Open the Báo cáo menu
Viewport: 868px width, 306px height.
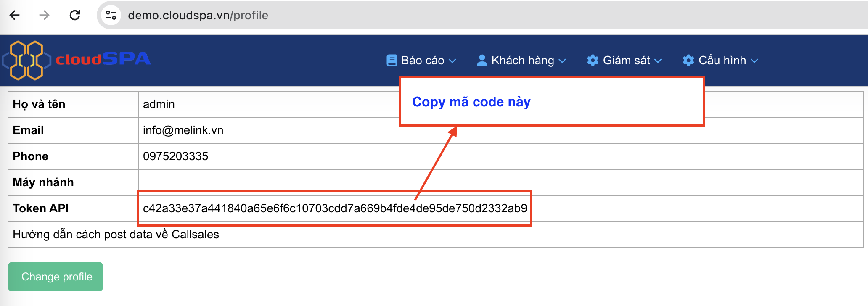click(422, 61)
